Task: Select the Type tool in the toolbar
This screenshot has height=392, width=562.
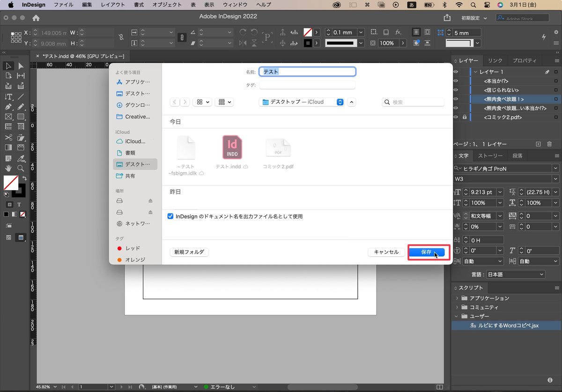Action: coord(8,96)
